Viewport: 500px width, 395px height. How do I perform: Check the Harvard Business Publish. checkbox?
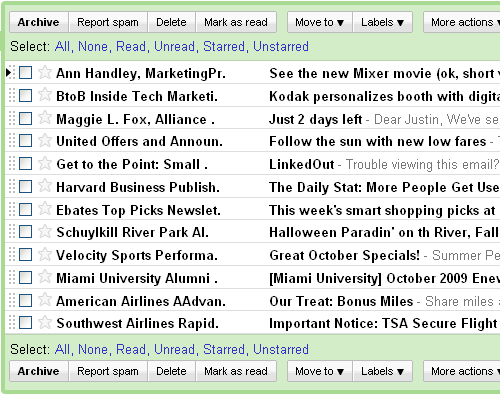coord(26,187)
